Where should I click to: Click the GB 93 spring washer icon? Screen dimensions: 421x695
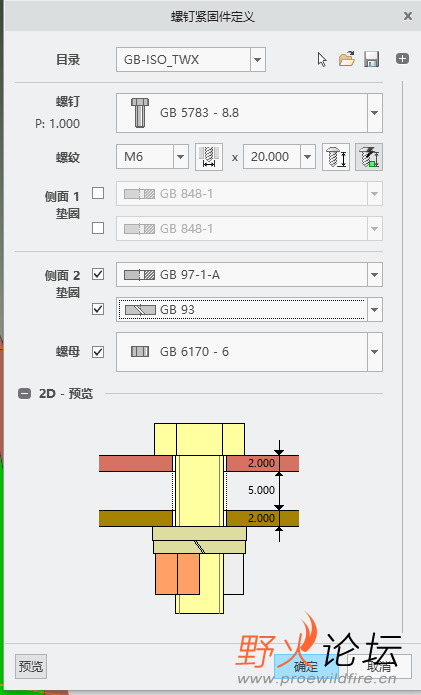click(x=140, y=310)
